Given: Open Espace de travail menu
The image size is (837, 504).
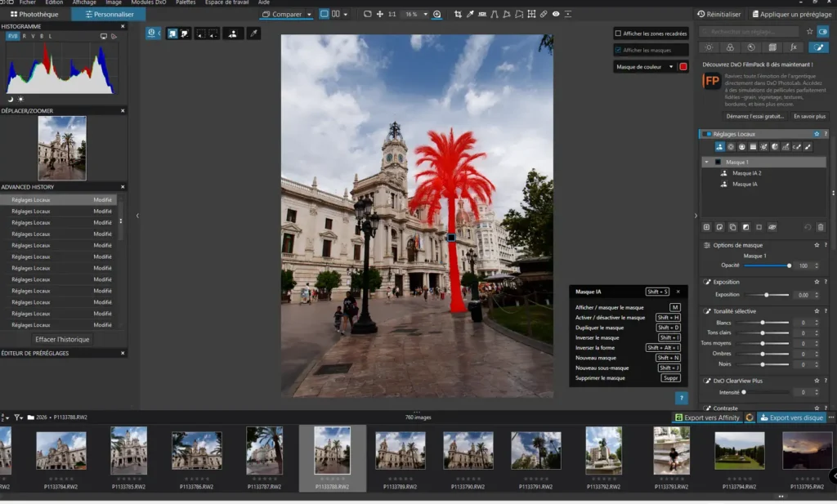Looking at the screenshot, I should (226, 2).
